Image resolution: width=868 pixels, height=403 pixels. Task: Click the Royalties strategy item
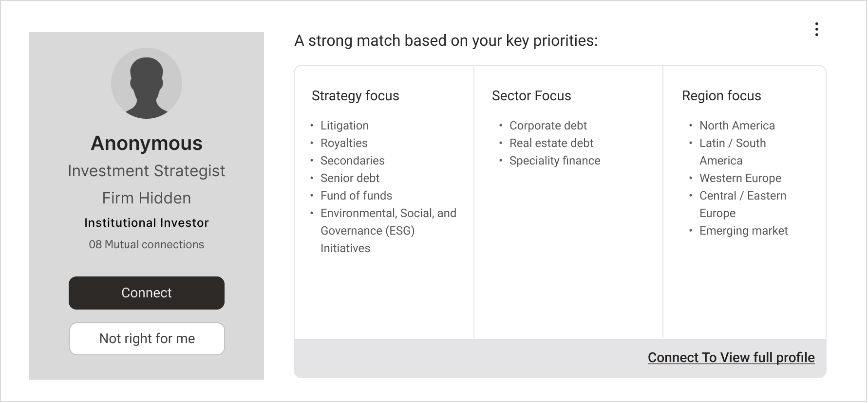(344, 143)
